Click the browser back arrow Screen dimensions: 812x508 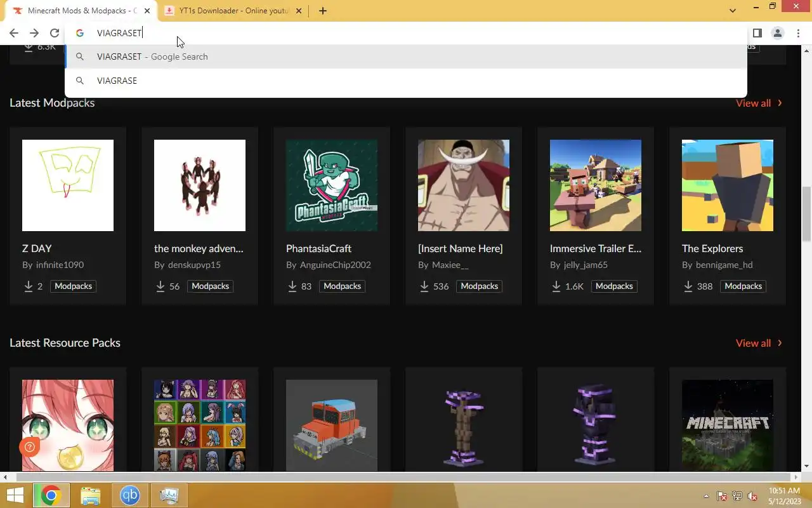[x=14, y=33]
